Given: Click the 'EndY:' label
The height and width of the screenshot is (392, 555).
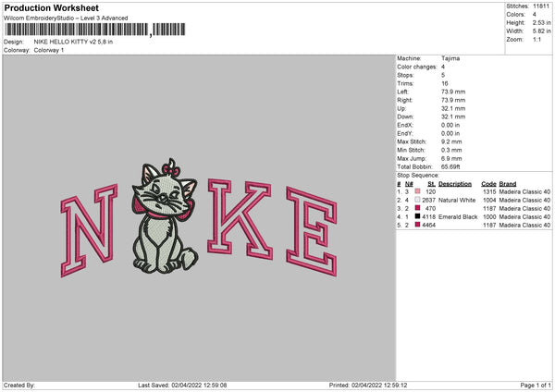Looking at the screenshot, I should click(405, 133).
